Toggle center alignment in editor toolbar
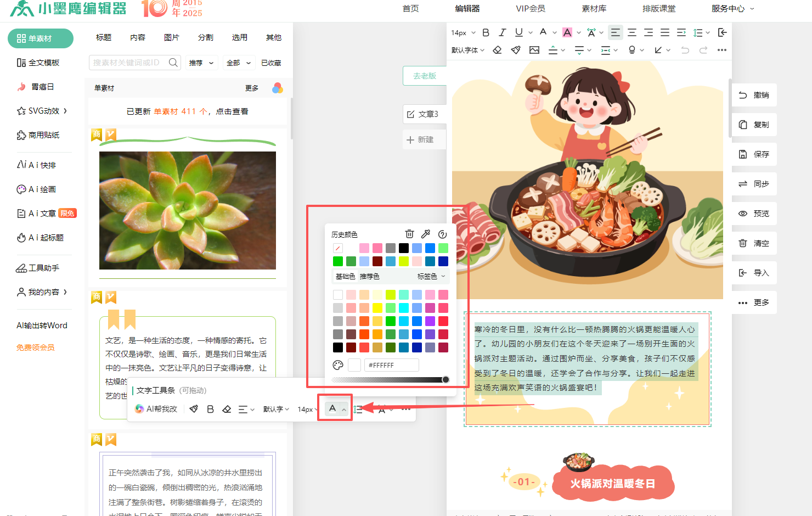The width and height of the screenshot is (812, 516). (632, 33)
